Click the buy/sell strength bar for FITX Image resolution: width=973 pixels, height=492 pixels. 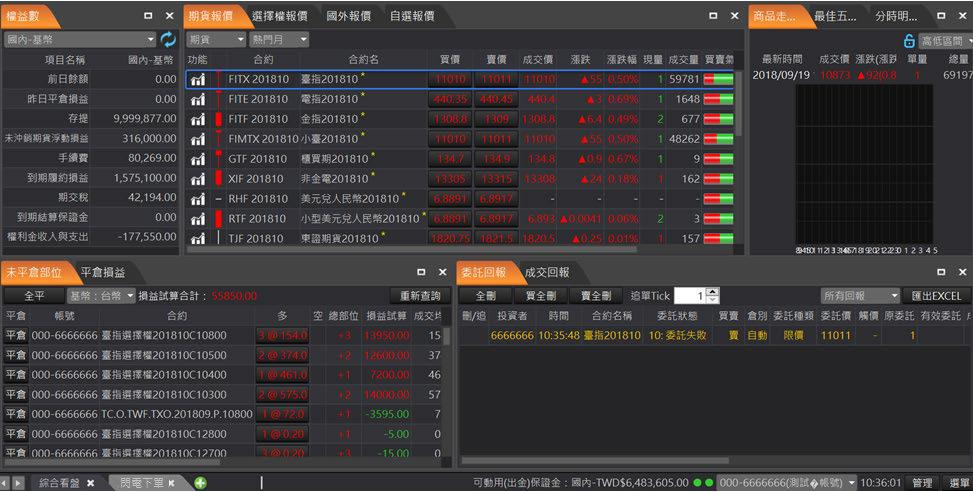click(x=718, y=78)
